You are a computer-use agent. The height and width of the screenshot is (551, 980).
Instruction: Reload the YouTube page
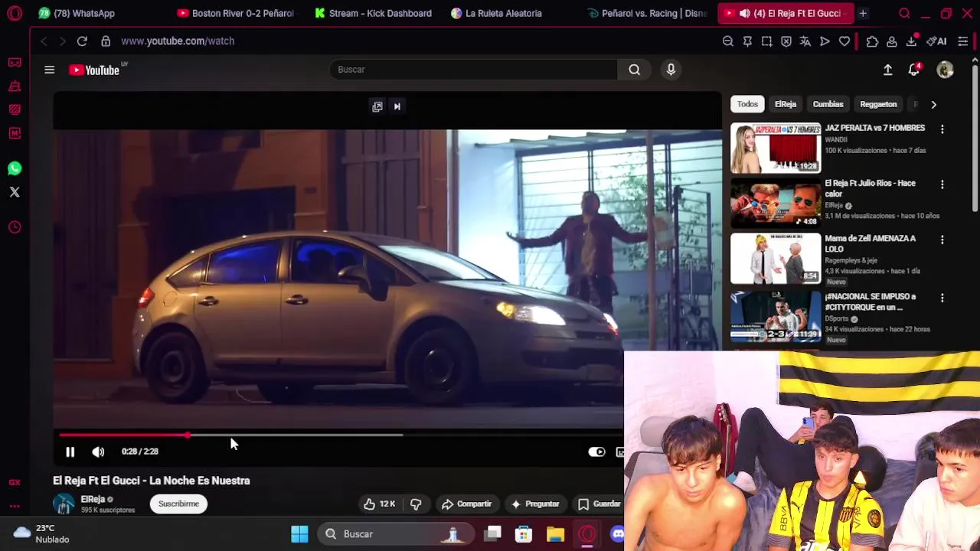pos(82,41)
